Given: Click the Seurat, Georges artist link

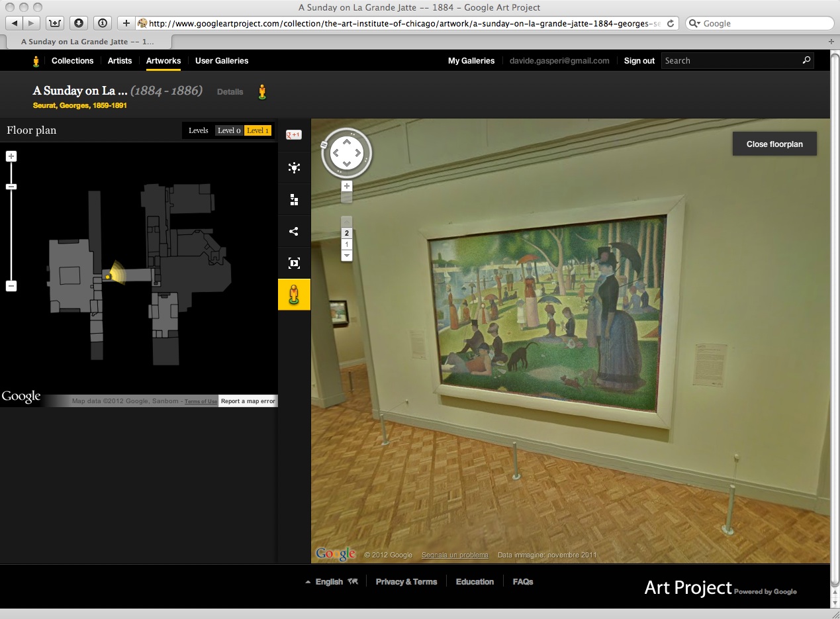Looking at the screenshot, I should coord(80,105).
